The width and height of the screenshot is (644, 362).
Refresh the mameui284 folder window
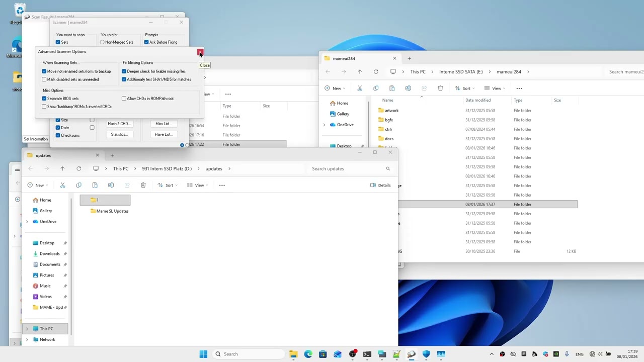376,71
